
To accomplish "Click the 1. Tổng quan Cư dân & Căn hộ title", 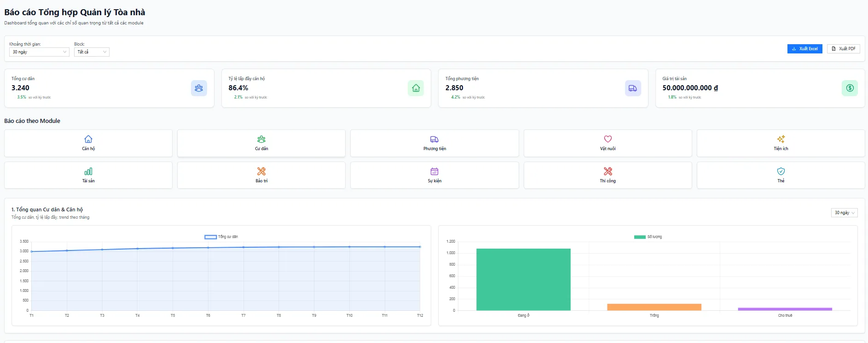I will (x=47, y=209).
